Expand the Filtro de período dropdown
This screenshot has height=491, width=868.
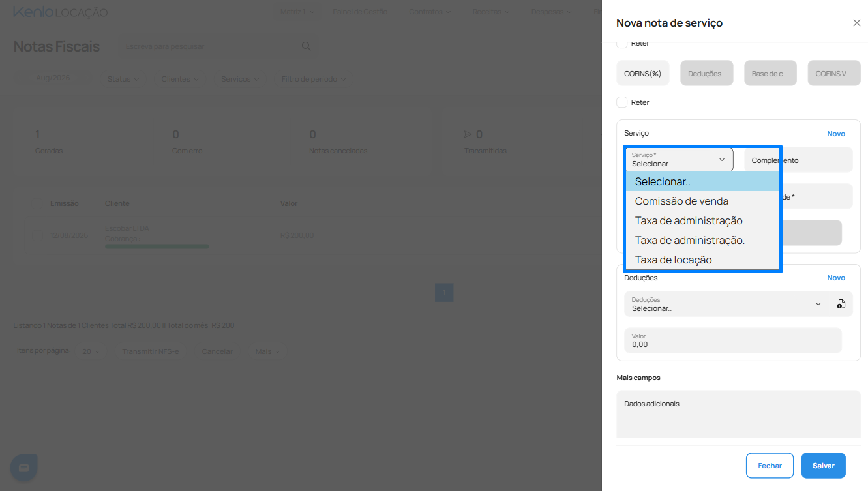(314, 79)
